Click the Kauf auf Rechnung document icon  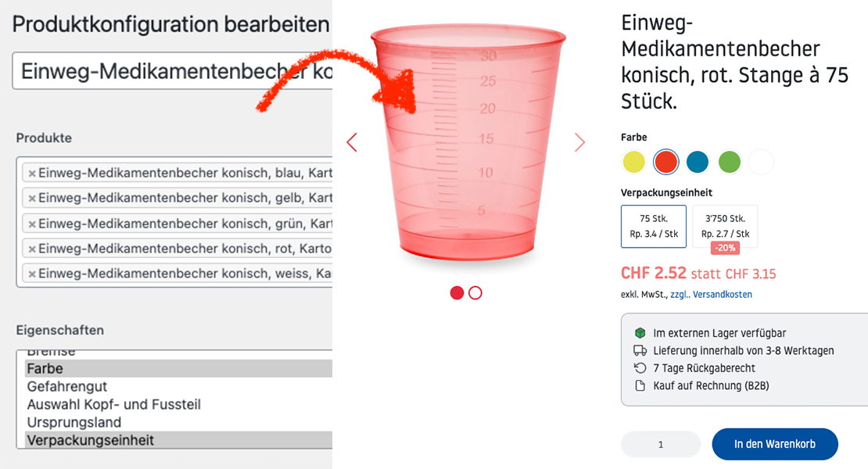click(638, 385)
